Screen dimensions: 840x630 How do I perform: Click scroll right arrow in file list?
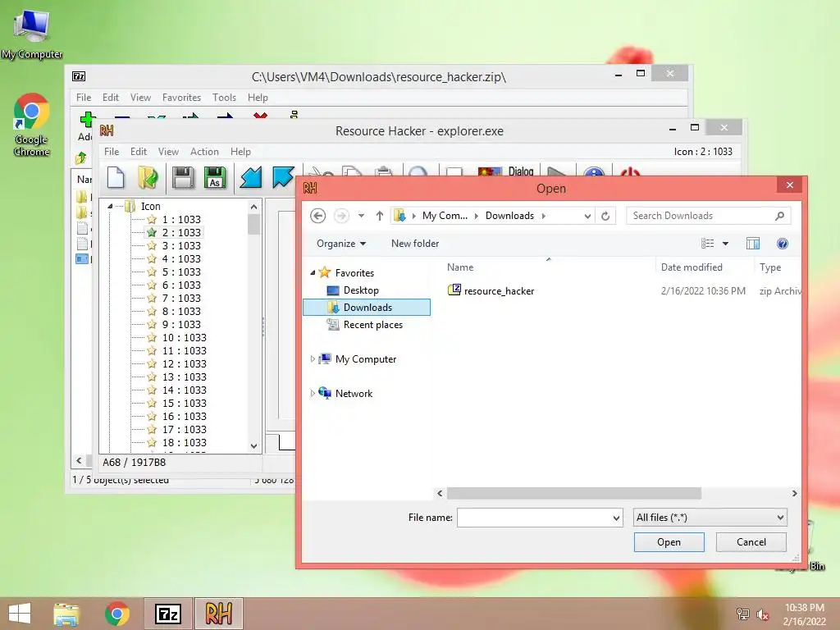(794, 493)
